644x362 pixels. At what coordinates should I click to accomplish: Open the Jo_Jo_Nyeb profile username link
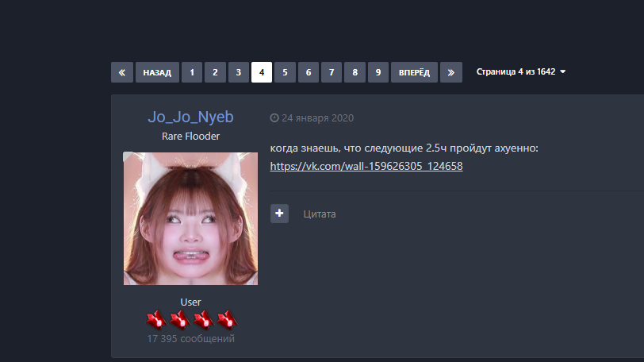click(x=190, y=117)
